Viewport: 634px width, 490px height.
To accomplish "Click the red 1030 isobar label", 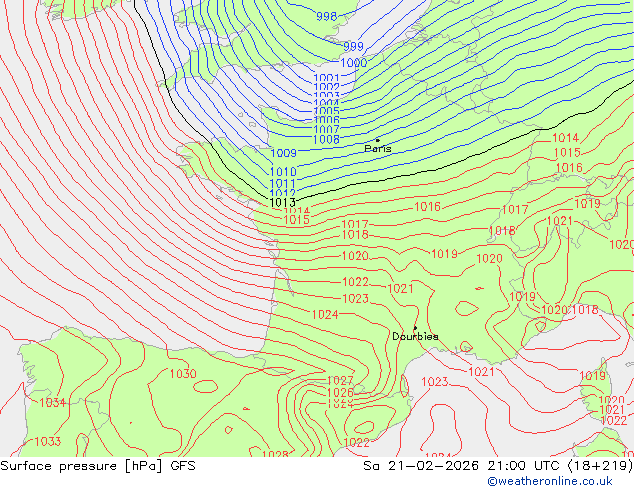I will (183, 374).
